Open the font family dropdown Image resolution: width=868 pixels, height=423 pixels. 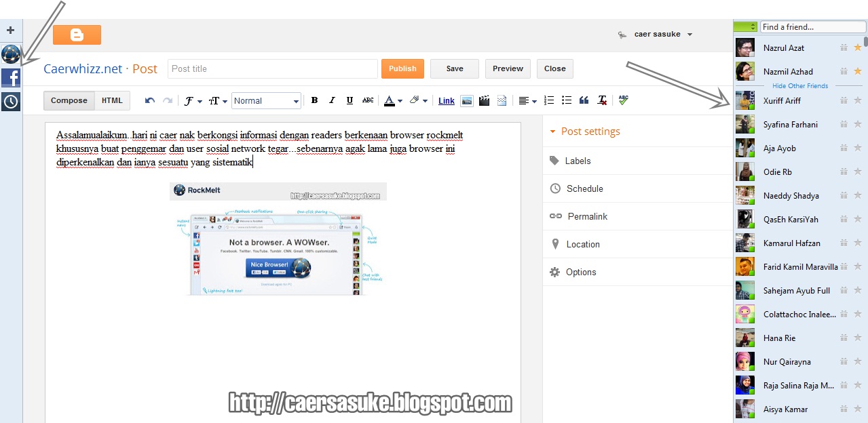pos(193,100)
